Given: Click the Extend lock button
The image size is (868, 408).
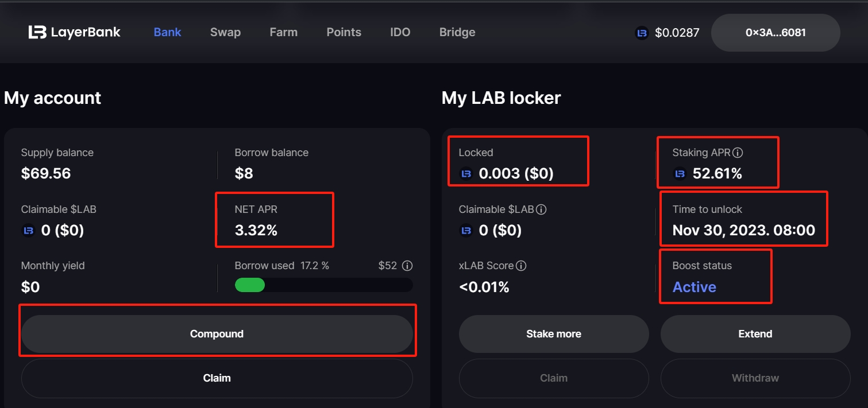Looking at the screenshot, I should (755, 334).
